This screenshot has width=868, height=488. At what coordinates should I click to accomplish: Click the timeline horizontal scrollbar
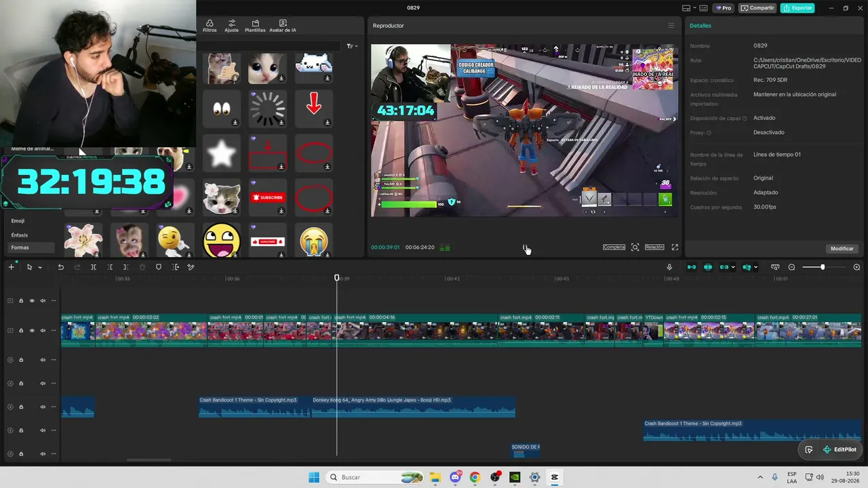pyautogui.click(x=149, y=461)
